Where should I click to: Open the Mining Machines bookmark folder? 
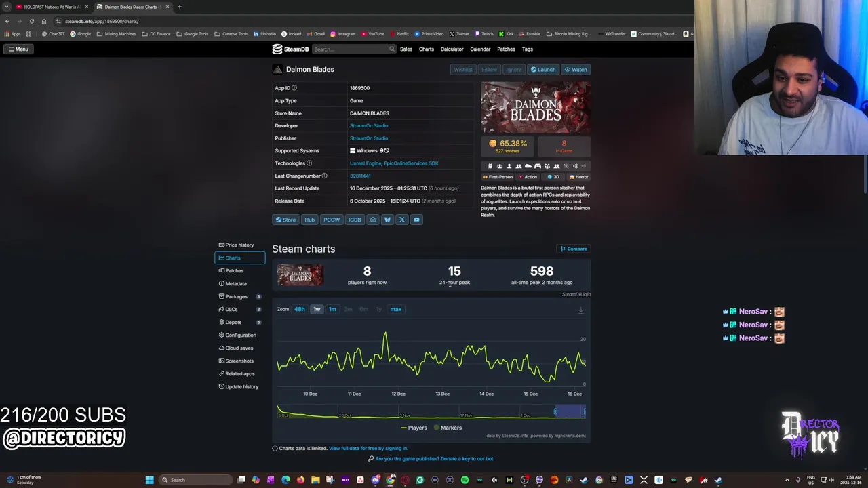(x=117, y=33)
